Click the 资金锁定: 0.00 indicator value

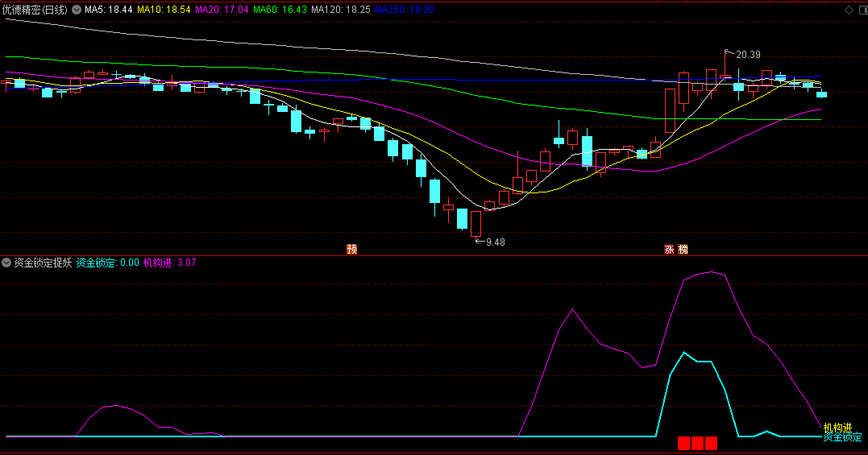click(107, 263)
